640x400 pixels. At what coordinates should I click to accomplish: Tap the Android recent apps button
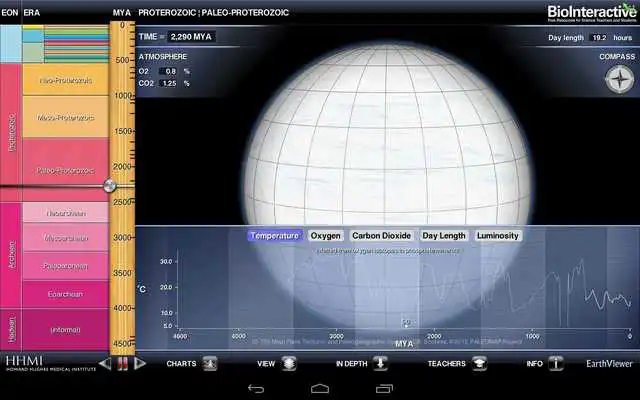tap(384, 389)
